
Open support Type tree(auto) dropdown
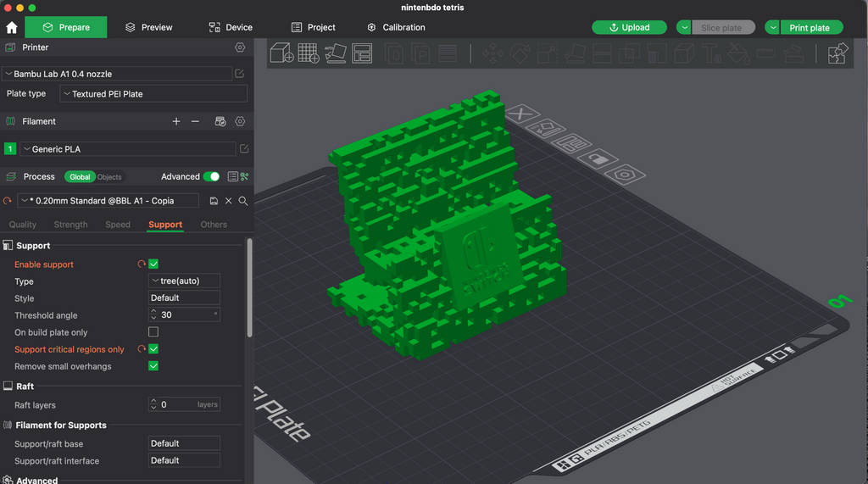pos(184,281)
